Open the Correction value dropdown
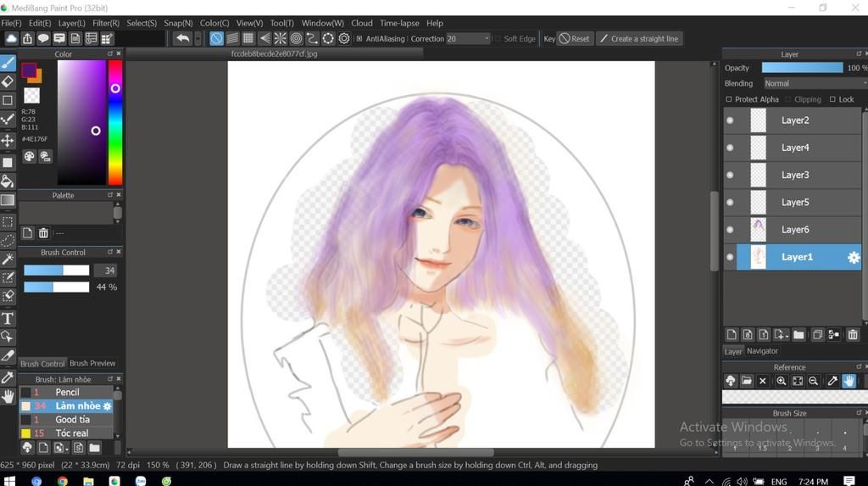 click(x=487, y=39)
